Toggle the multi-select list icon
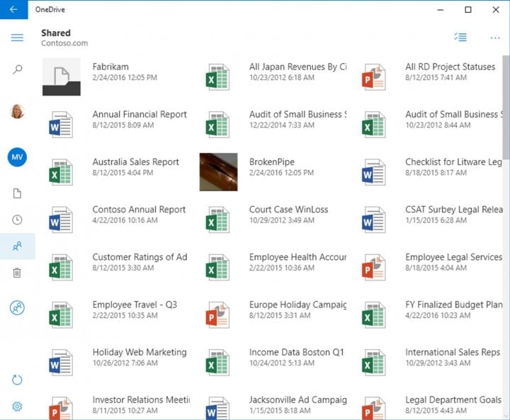510x420 pixels. coord(460,37)
